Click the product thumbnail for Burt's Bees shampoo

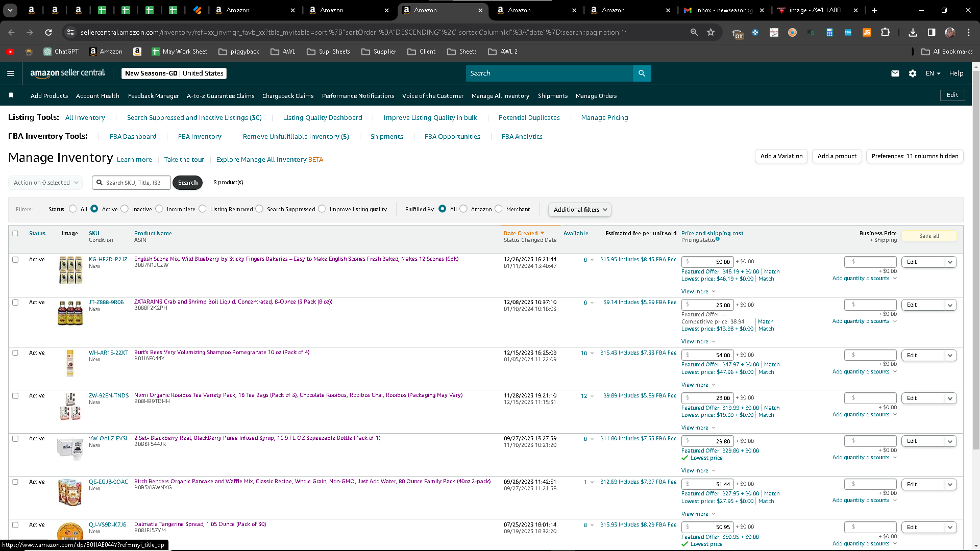[70, 363]
